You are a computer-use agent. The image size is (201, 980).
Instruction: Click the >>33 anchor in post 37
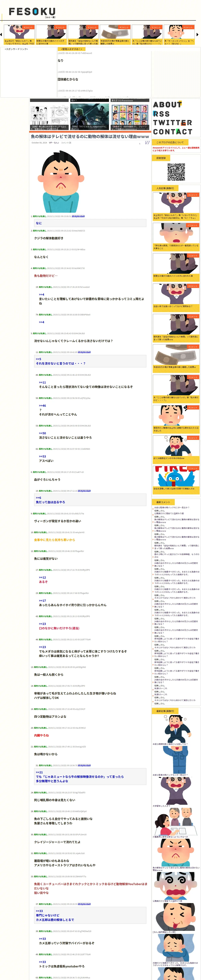(x=39, y=911)
